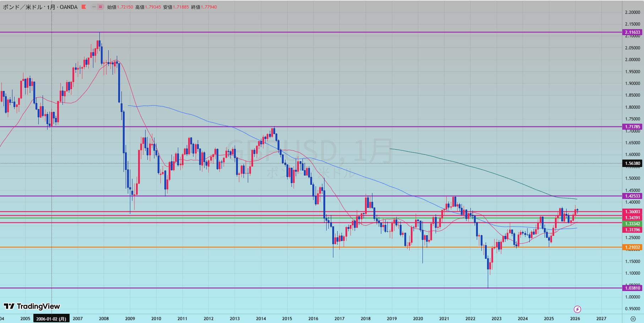Click the black 1.56380 crosshair price label
This screenshot has width=644, height=323.
click(632, 163)
